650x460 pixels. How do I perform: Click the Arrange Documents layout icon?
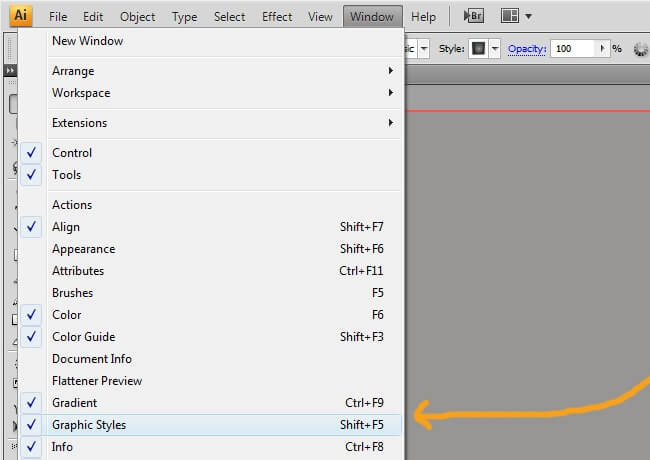510,16
